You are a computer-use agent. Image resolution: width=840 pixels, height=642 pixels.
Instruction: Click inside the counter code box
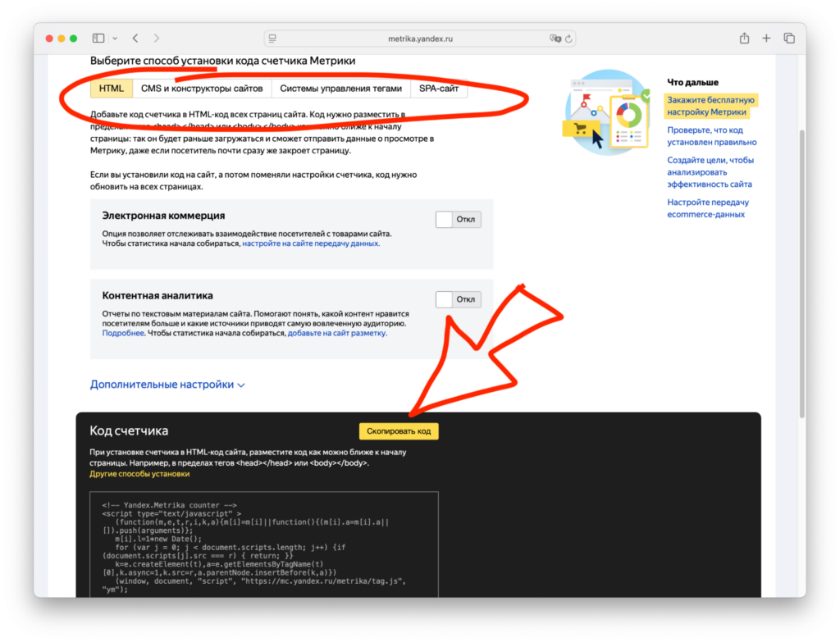[264, 544]
